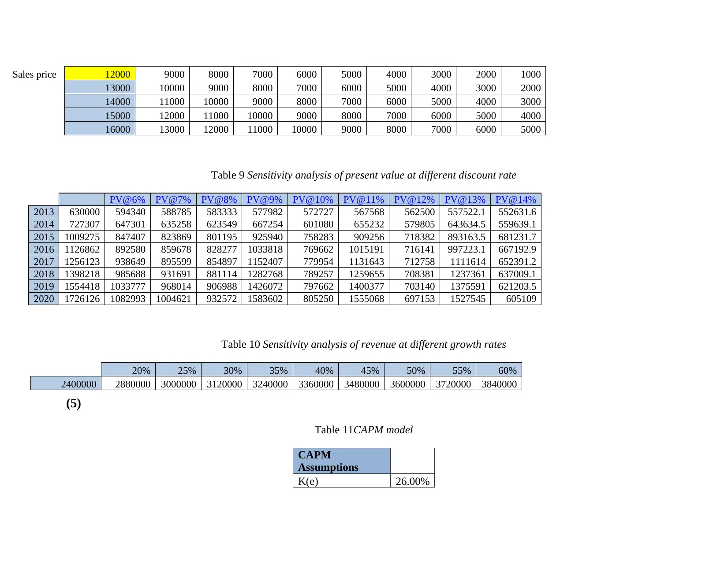Click the cell containing 1726126
The width and height of the screenshot is (728, 562).
(82, 298)
